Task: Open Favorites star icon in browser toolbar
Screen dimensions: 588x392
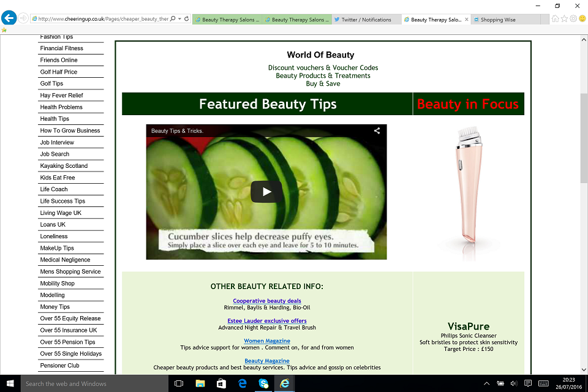Action: [x=564, y=19]
